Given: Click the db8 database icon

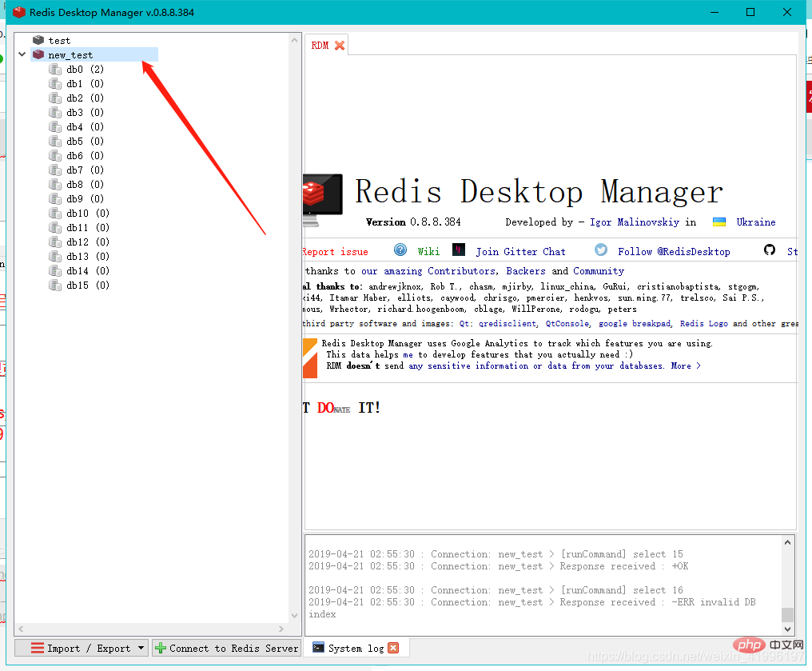Looking at the screenshot, I should click(55, 184).
